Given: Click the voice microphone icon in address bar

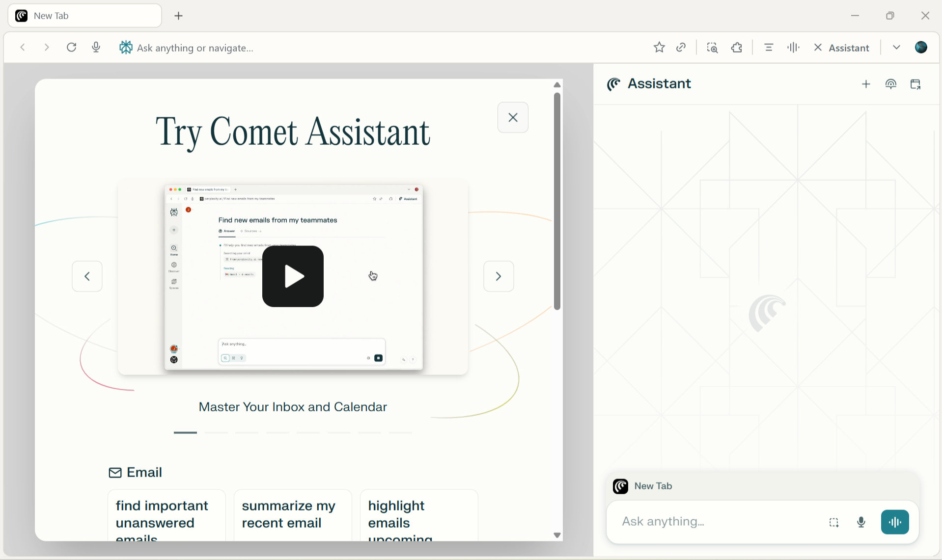Looking at the screenshot, I should pos(96,48).
